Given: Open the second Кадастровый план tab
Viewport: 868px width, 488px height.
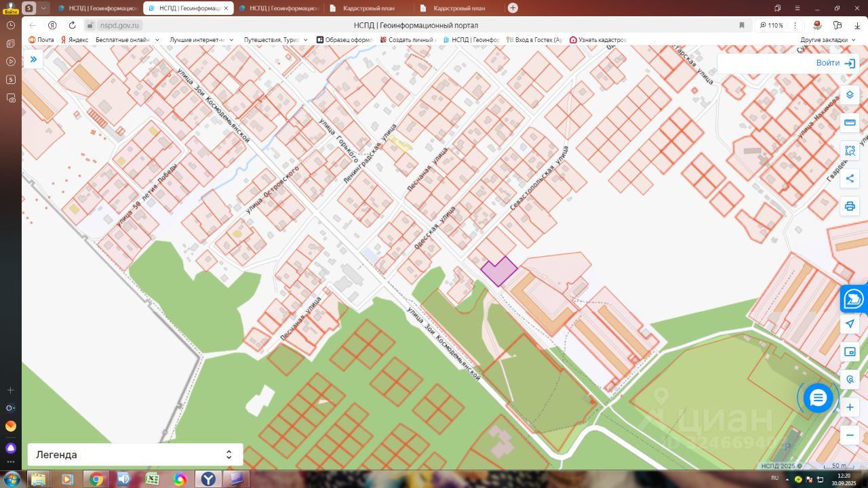Looking at the screenshot, I should (x=458, y=8).
